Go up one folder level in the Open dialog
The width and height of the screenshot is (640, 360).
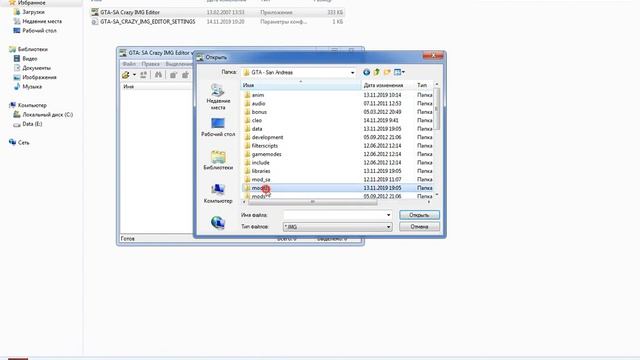tap(376, 72)
